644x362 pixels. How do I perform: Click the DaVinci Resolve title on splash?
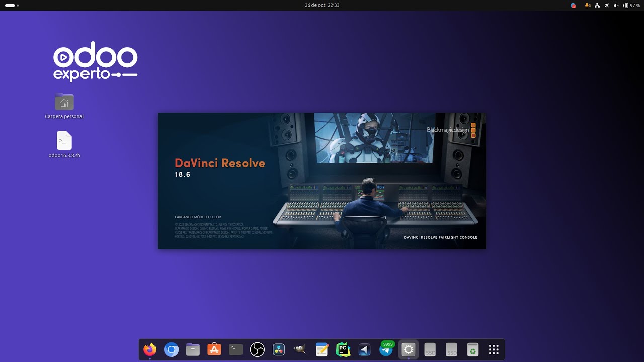click(x=220, y=163)
